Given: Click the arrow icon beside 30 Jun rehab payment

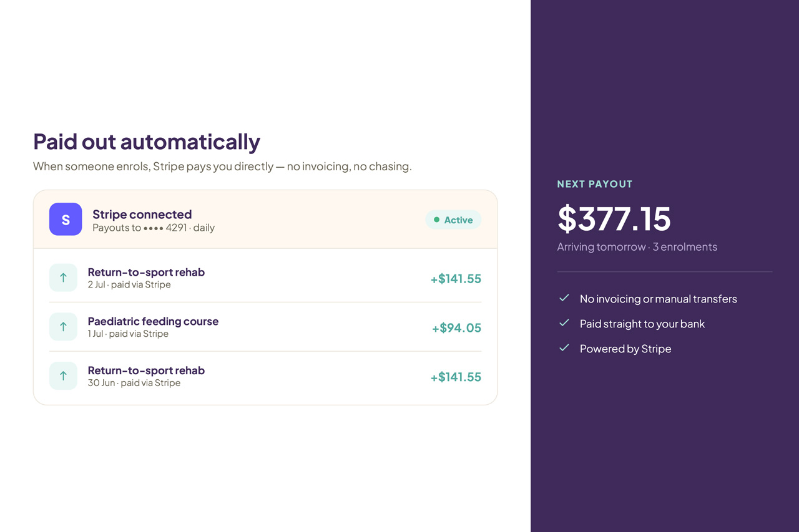Looking at the screenshot, I should [x=63, y=376].
